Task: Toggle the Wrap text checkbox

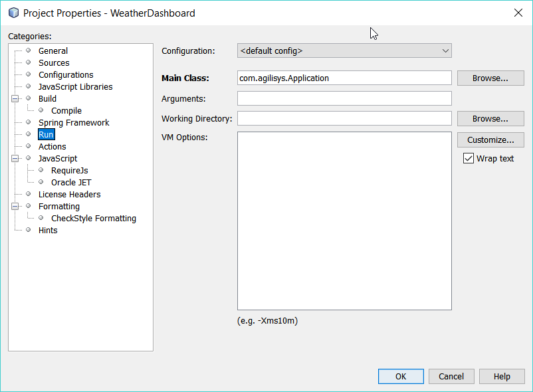Action: tap(469, 158)
